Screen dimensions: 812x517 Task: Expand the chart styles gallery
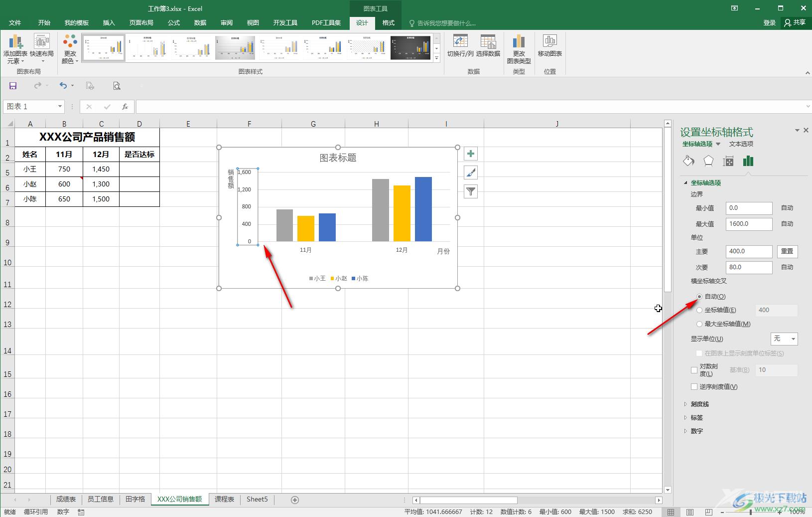point(437,58)
